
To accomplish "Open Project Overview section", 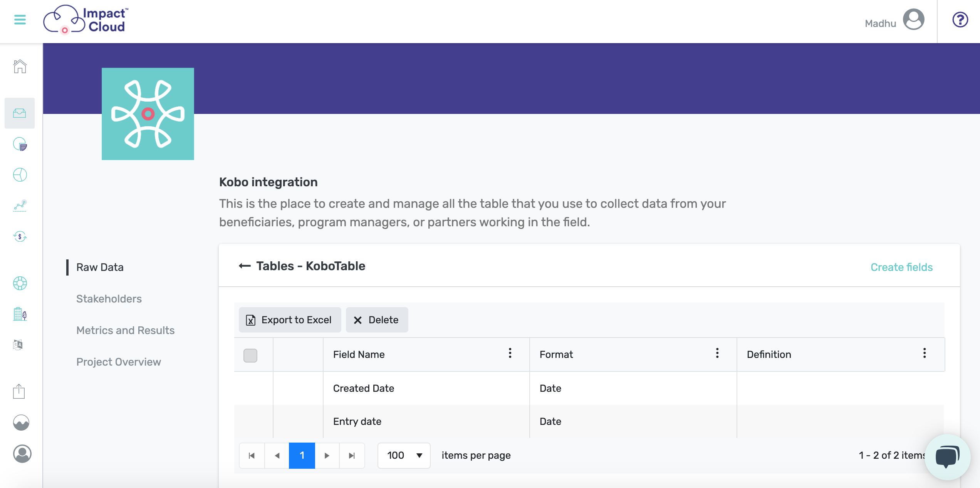I will (119, 362).
